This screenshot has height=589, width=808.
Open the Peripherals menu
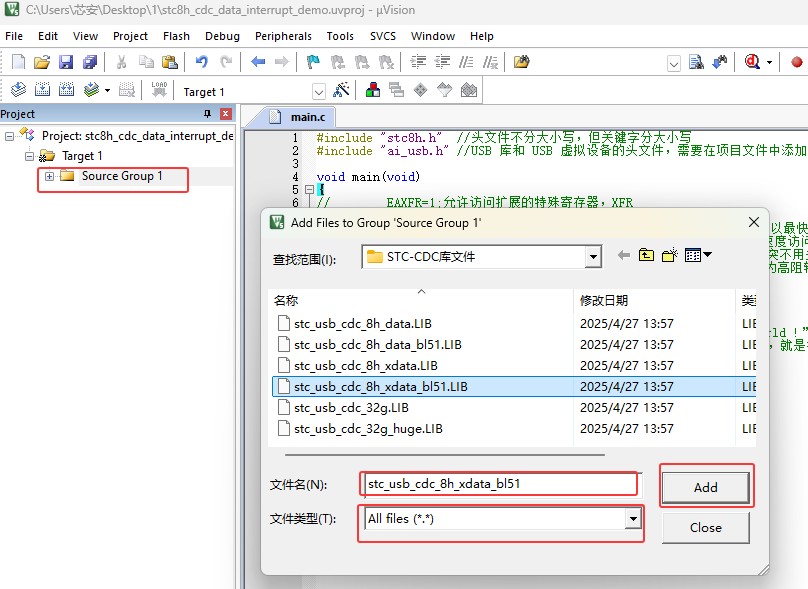pyautogui.click(x=283, y=36)
